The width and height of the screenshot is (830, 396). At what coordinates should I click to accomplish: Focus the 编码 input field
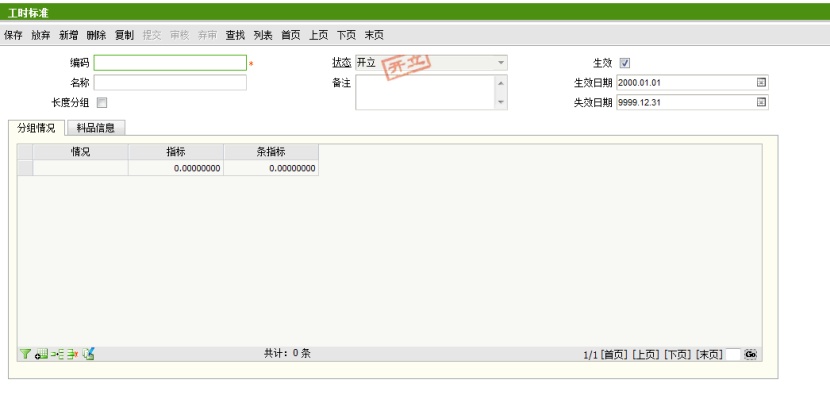(x=170, y=63)
